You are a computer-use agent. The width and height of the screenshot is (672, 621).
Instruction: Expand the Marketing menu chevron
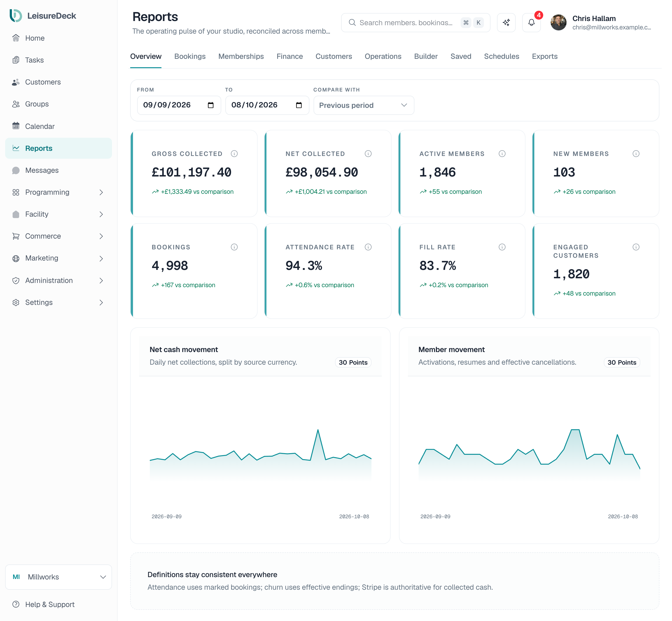[101, 258]
